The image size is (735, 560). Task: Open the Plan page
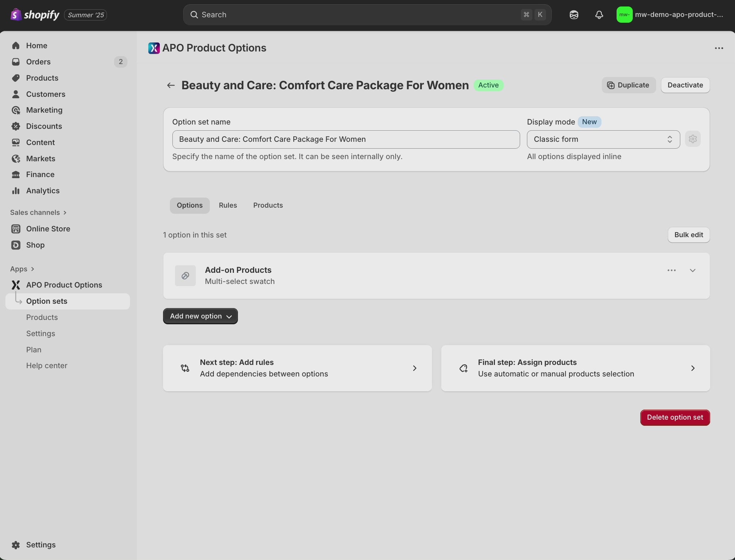click(x=34, y=350)
